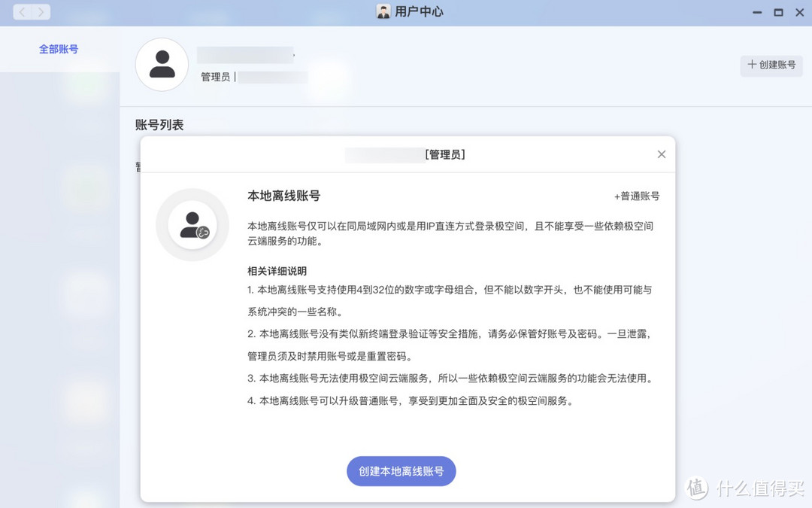Click the 用户中心 title bar avatar icon
Viewport: 812px width, 508px height.
tap(383, 12)
